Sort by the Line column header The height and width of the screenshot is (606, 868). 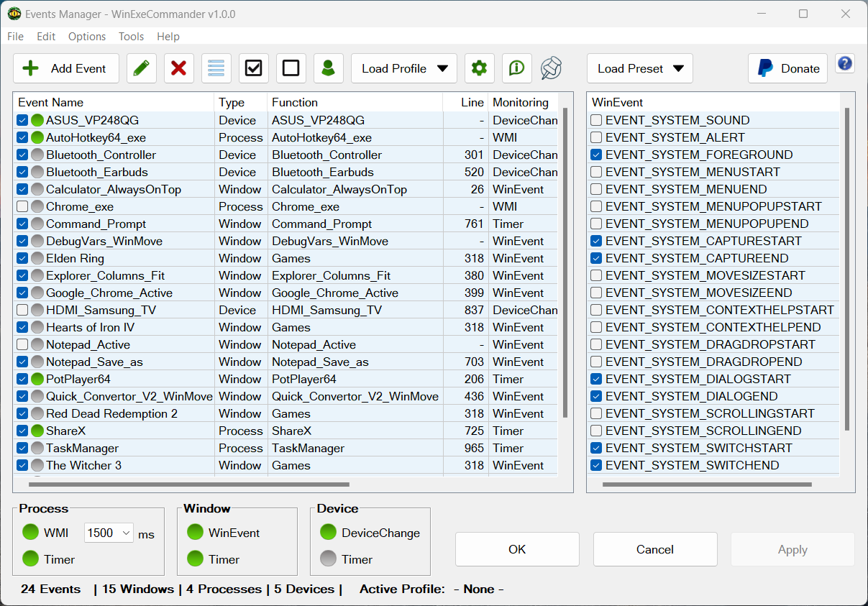click(466, 102)
